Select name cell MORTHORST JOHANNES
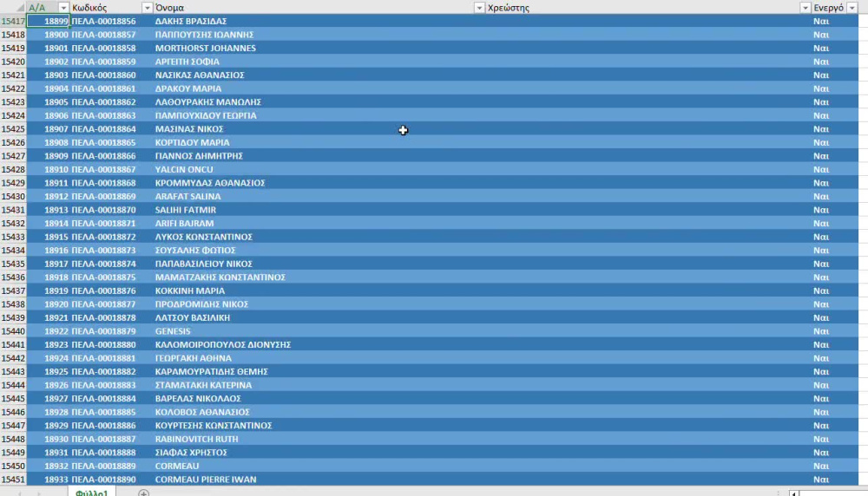 [319, 48]
